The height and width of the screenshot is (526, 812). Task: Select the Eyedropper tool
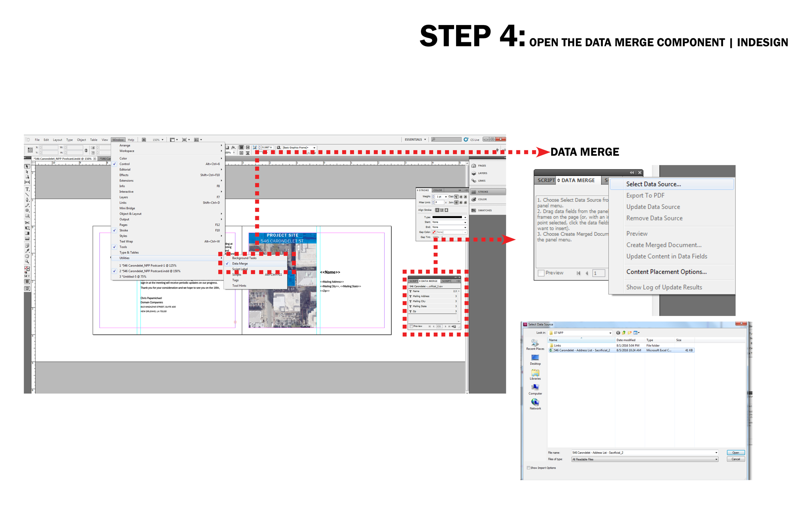(27, 251)
